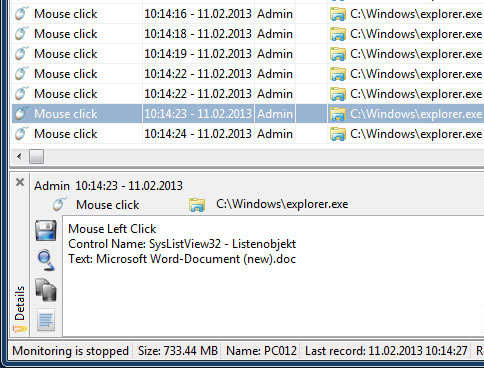Image resolution: width=484 pixels, height=368 pixels.
Task: Click the horizontal scrollbar thumb
Action: [x=36, y=156]
